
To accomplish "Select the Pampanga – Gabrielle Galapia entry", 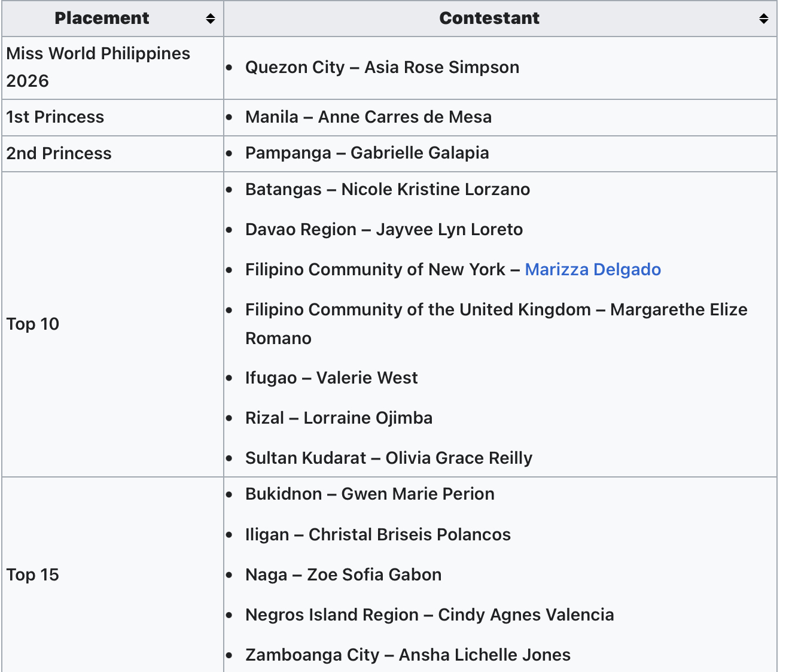I will pyautogui.click(x=367, y=153).
